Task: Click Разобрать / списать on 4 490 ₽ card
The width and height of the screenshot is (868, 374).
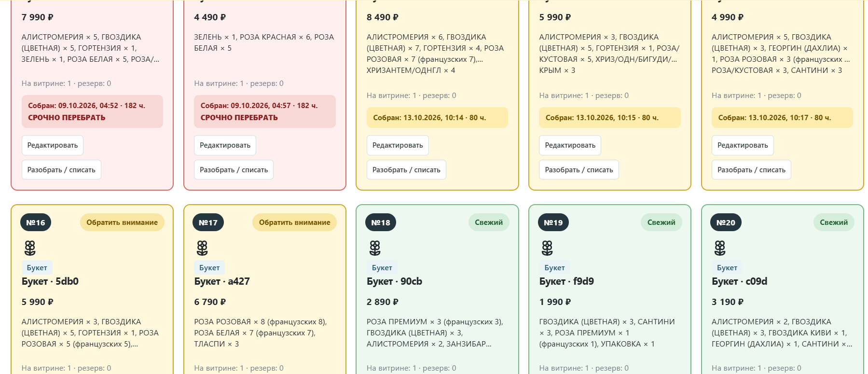Action: click(x=234, y=170)
